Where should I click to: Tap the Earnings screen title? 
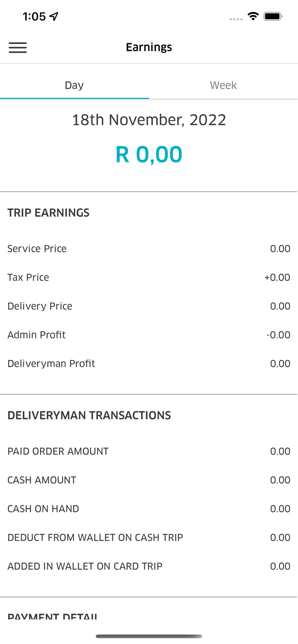pyautogui.click(x=149, y=47)
